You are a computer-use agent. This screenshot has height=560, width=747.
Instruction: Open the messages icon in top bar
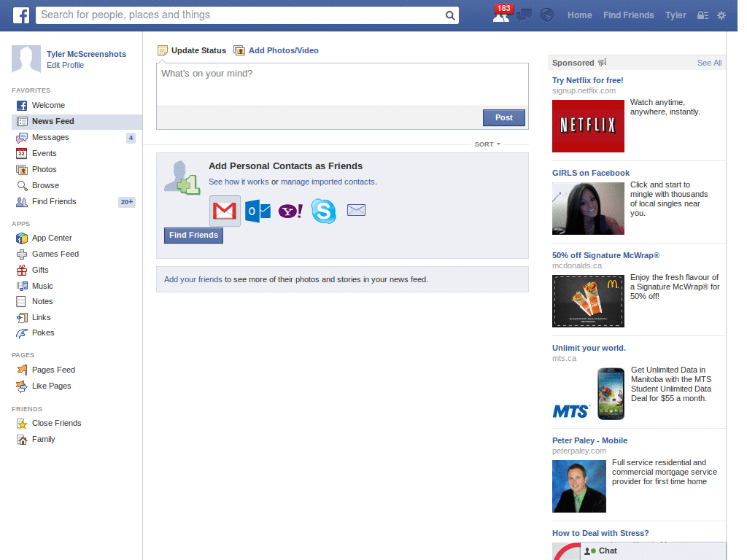524,15
